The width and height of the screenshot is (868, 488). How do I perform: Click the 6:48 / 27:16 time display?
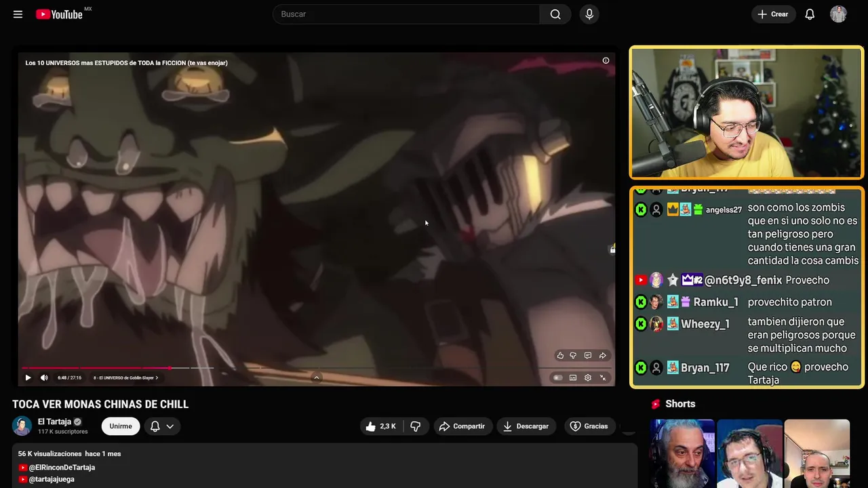(x=69, y=378)
